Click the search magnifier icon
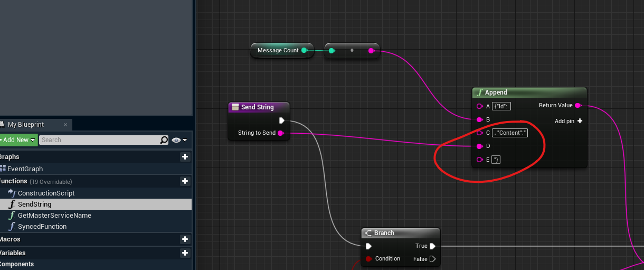This screenshot has height=270, width=644. tap(164, 140)
